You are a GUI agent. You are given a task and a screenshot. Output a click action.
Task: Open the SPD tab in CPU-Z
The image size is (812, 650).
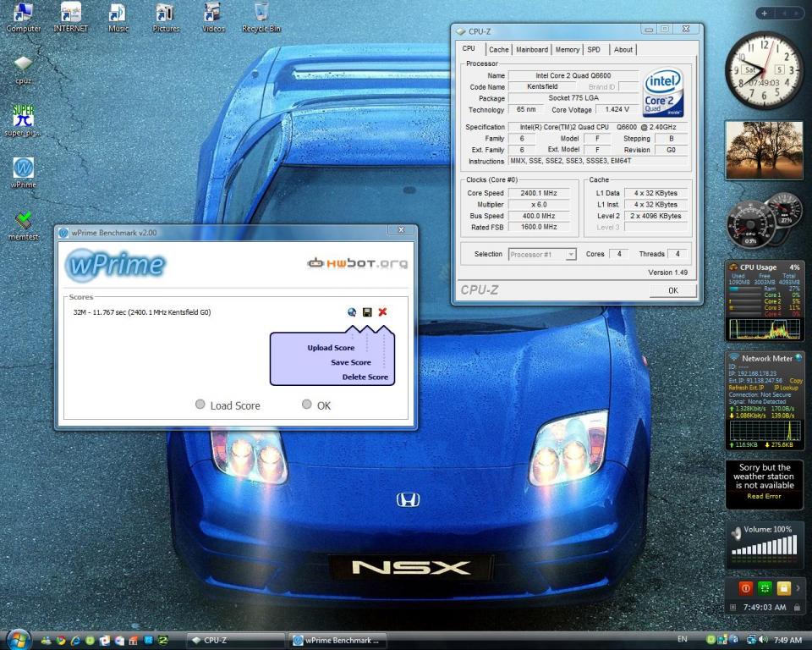594,50
